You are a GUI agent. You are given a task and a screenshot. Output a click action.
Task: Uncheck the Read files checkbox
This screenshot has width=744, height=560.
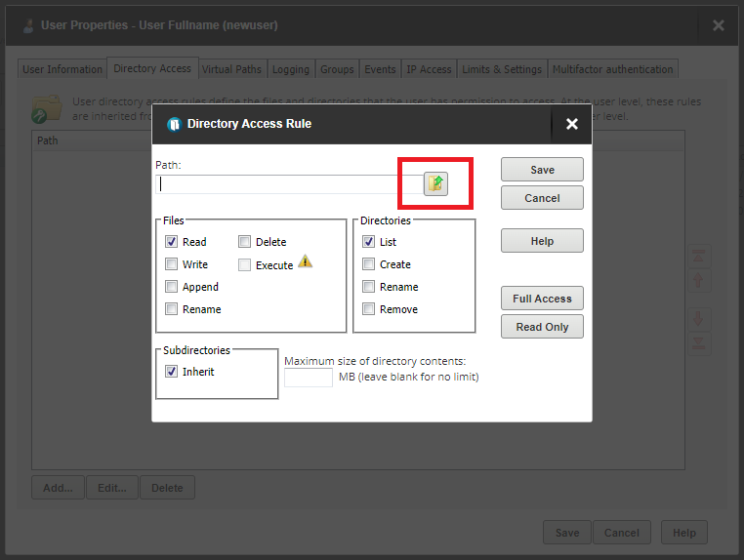pos(172,242)
